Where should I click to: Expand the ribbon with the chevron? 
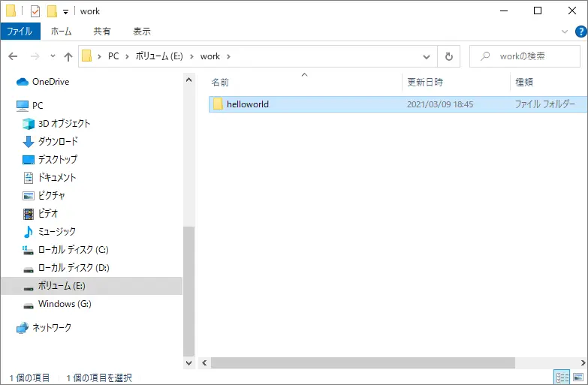click(565, 32)
